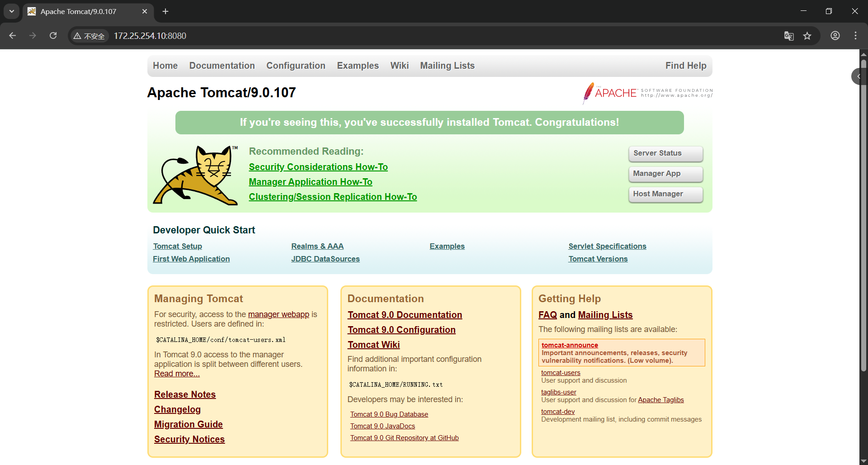Open the Realms & AAA link
Screen dimensions: 868x465
(x=317, y=246)
